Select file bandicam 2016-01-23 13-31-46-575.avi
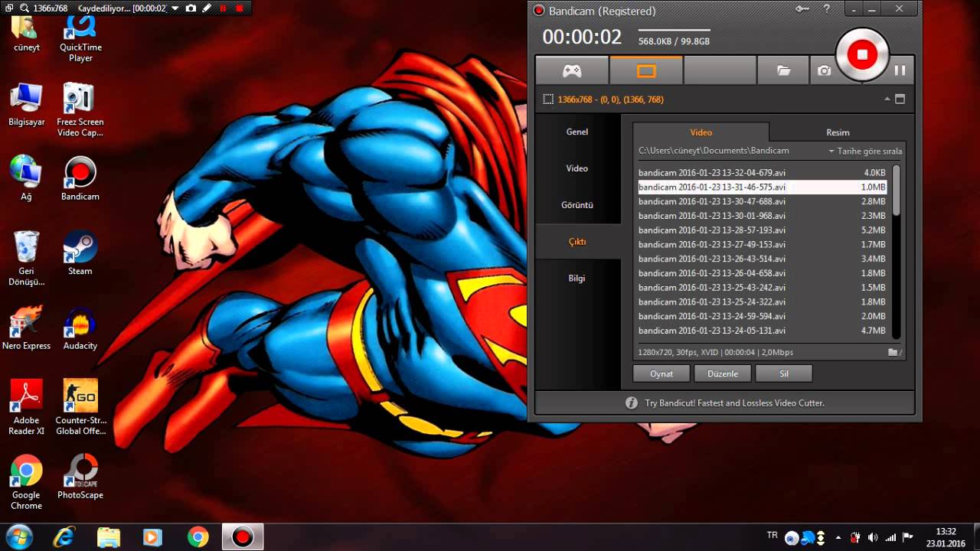 pos(763,187)
